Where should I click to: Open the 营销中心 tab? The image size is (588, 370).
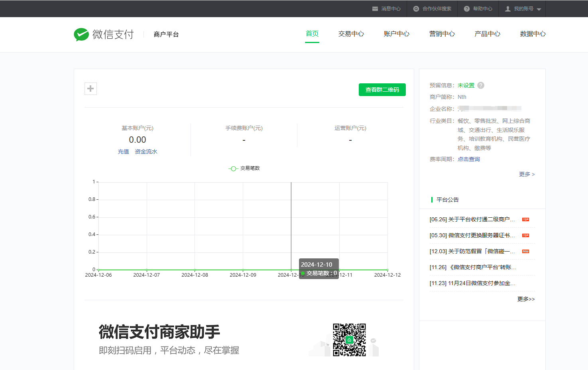tap(442, 34)
